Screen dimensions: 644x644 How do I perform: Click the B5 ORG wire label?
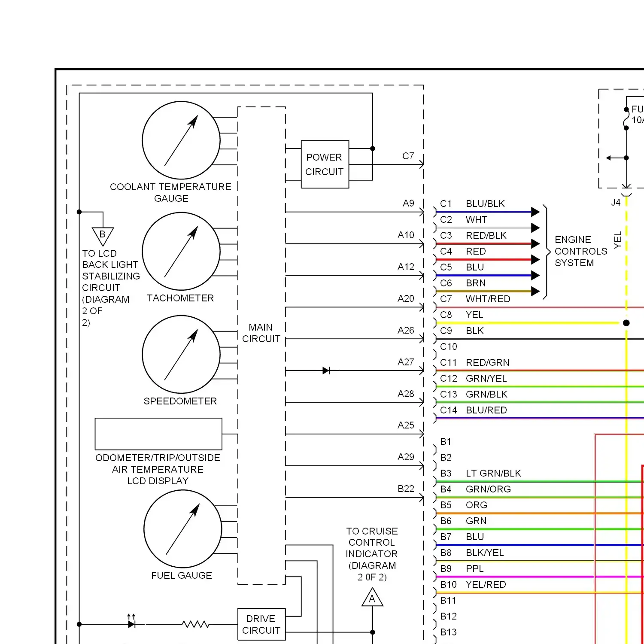[x=464, y=505]
